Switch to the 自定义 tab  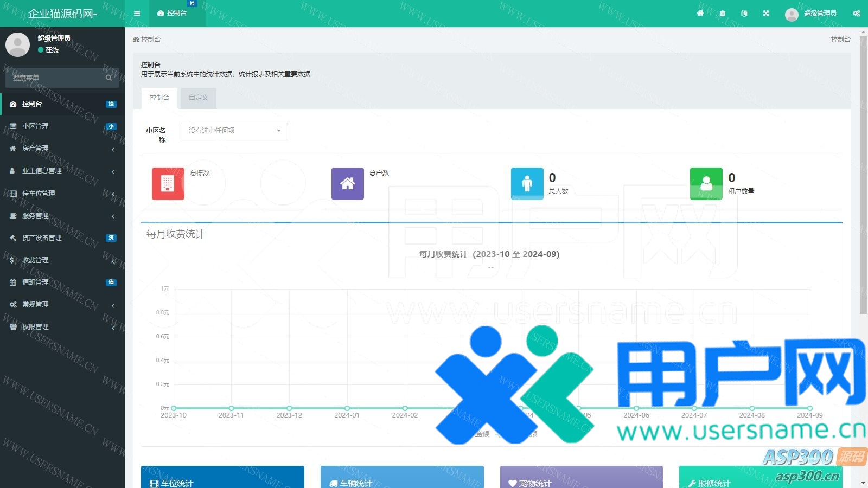pyautogui.click(x=199, y=98)
